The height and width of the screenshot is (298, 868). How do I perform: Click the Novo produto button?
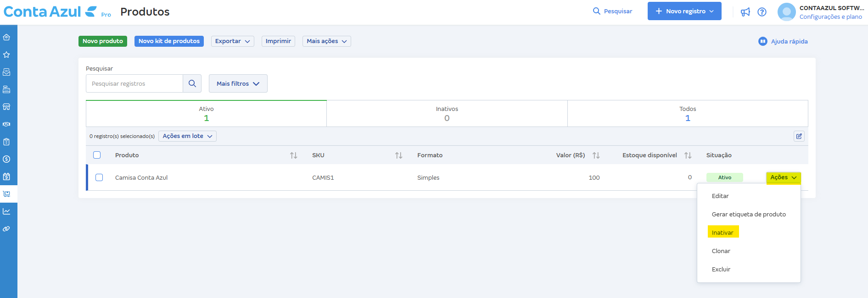pyautogui.click(x=103, y=41)
